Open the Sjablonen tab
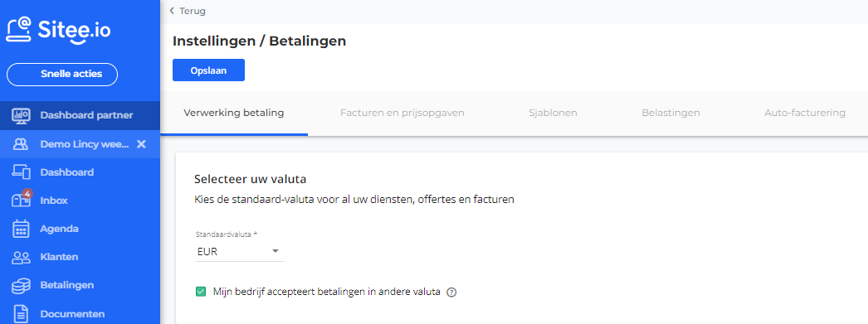 point(553,113)
